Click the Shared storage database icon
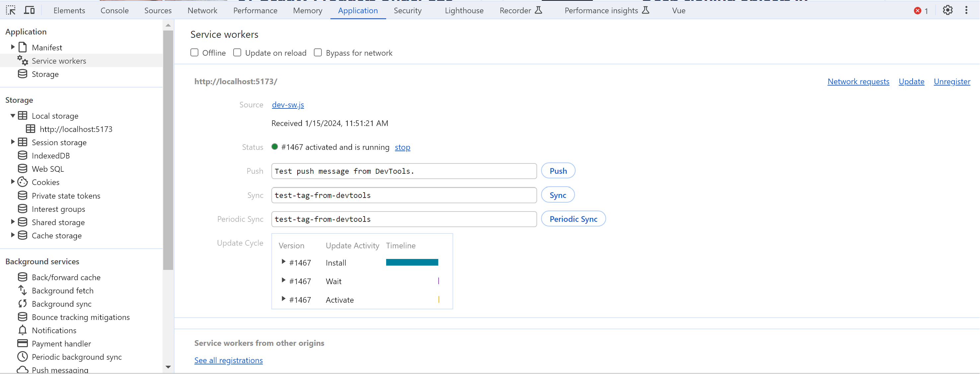The height and width of the screenshot is (374, 980). (23, 222)
